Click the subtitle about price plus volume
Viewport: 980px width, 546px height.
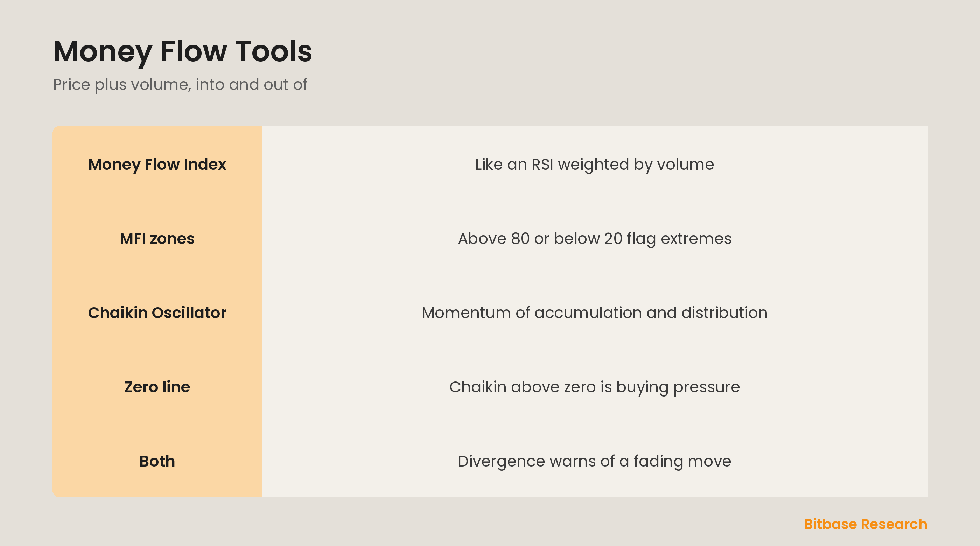pos(180,84)
